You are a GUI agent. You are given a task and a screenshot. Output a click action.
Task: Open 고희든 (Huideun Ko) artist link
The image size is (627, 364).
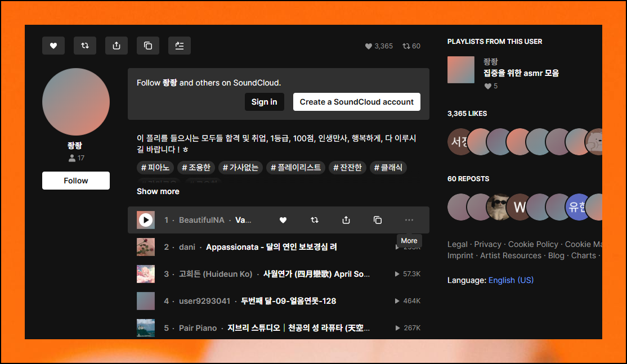click(x=216, y=274)
